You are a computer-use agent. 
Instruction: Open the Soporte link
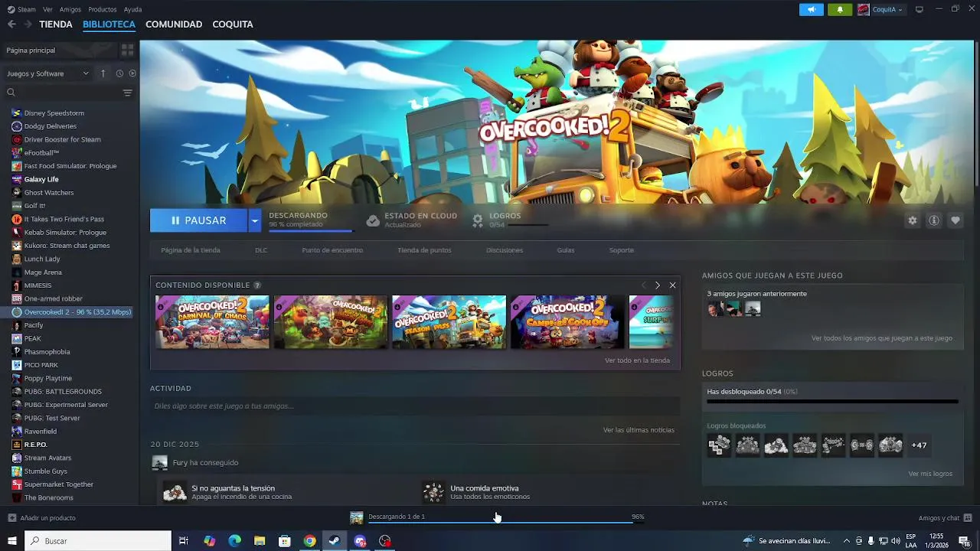(621, 250)
